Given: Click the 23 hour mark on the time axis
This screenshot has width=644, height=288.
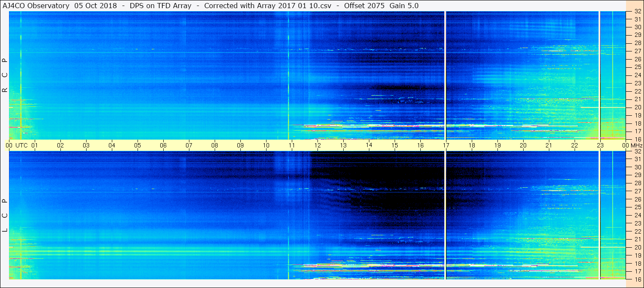Looking at the screenshot, I should 600,145.
